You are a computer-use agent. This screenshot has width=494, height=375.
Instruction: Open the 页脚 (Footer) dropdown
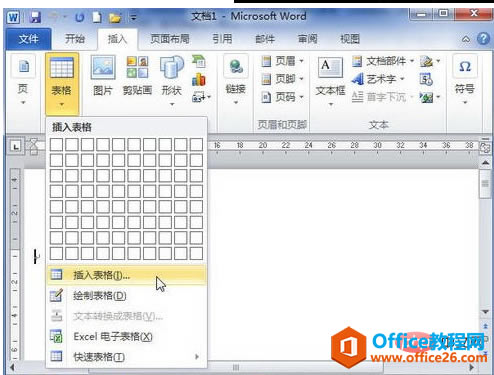282,79
